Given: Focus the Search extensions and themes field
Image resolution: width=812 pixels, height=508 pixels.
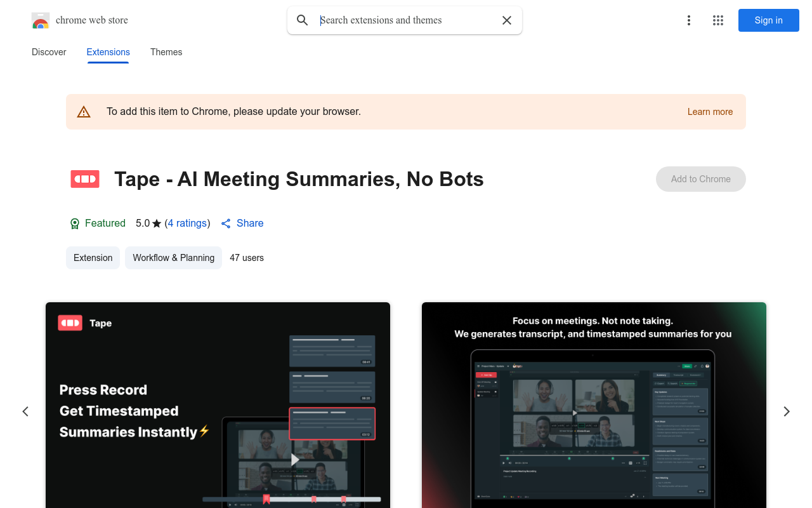Looking at the screenshot, I should [x=406, y=20].
